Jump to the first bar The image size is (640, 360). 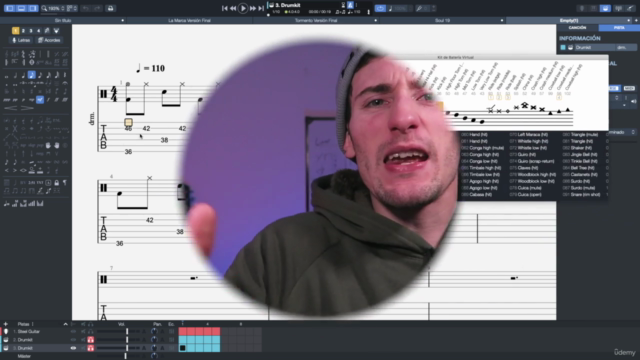click(x=224, y=8)
